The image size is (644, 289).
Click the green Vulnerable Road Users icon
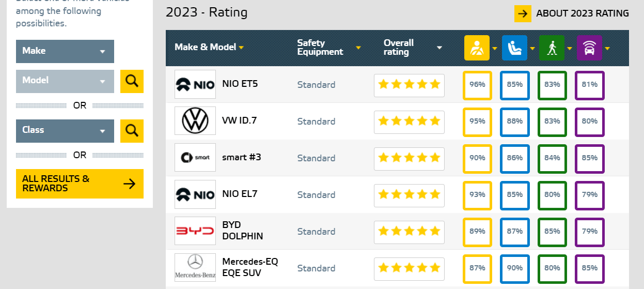(x=552, y=48)
